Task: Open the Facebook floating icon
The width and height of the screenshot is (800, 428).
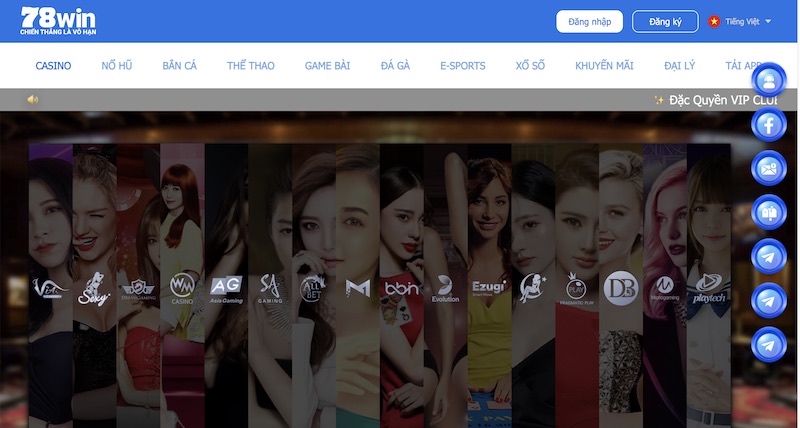Action: click(769, 124)
